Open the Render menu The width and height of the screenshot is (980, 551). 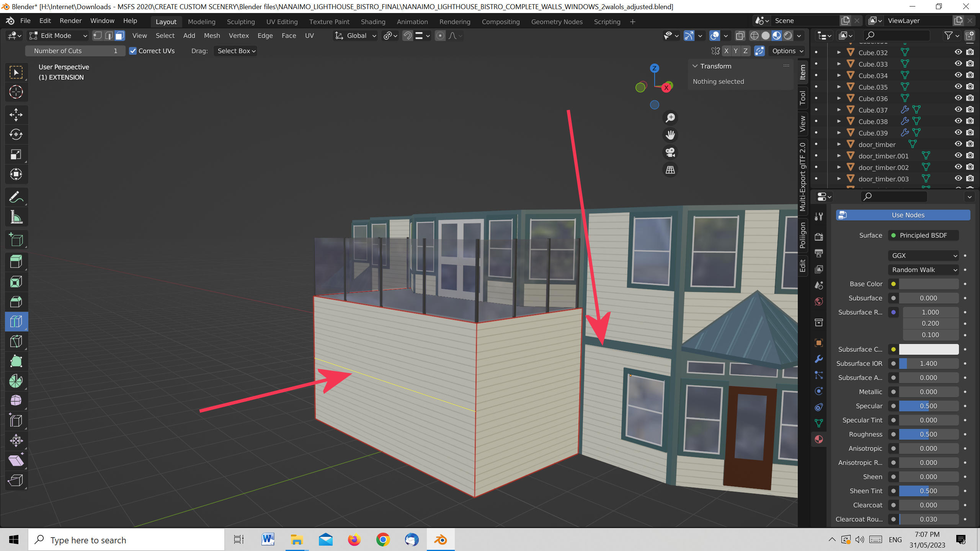tap(70, 21)
